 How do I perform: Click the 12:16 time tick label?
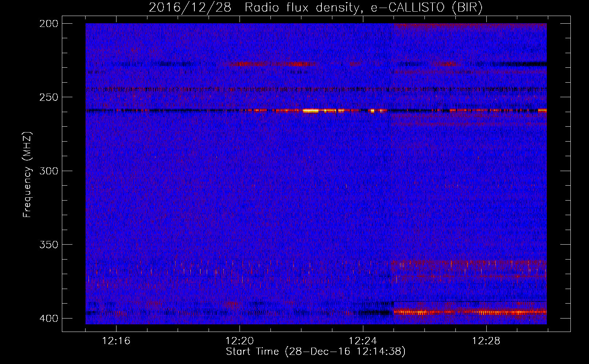116,341
